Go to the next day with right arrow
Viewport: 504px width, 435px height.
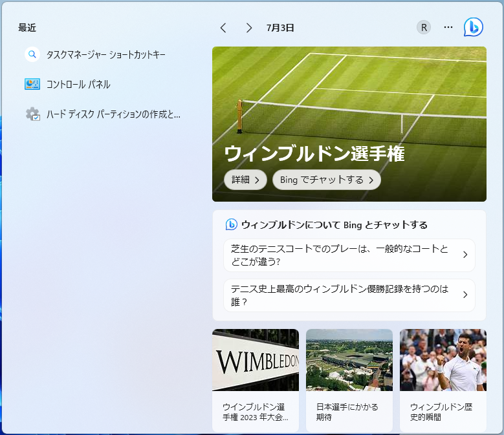[249, 28]
